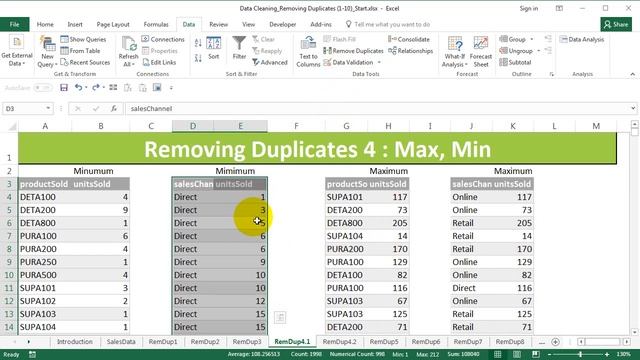This screenshot has width=640, height=360.
Task: Open Ungroup dropdown arrow
Action: coord(538,51)
